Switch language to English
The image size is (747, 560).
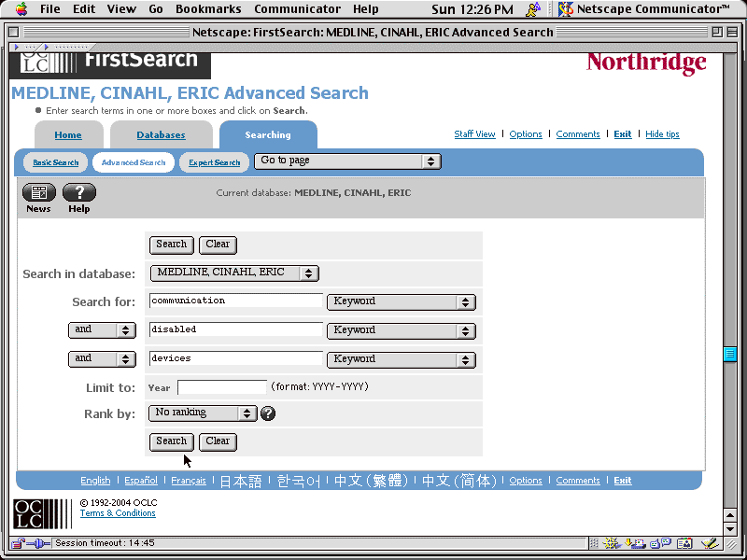click(x=95, y=481)
